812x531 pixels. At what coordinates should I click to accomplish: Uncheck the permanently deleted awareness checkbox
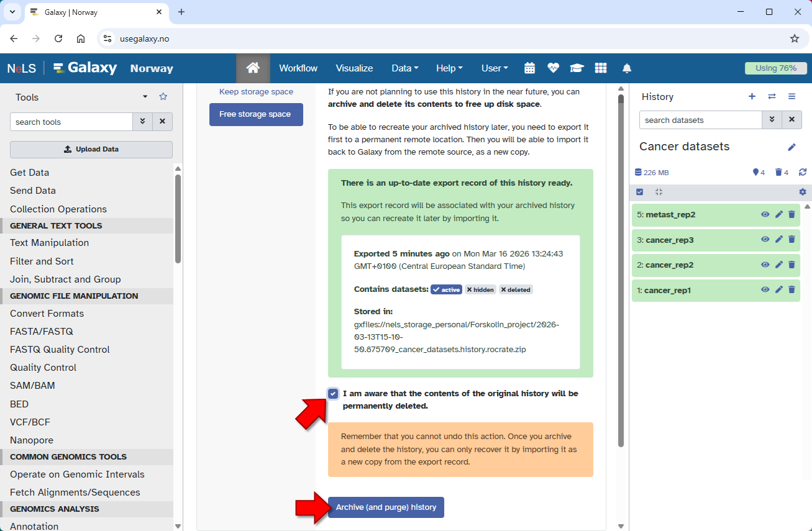click(x=334, y=394)
